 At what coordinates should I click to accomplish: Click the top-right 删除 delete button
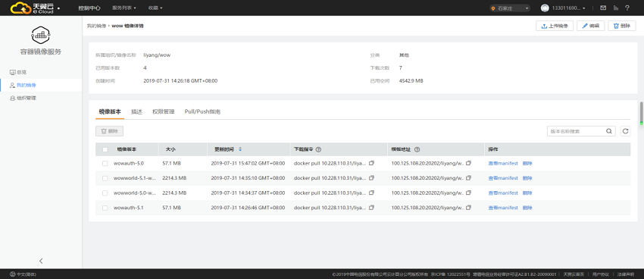622,26
